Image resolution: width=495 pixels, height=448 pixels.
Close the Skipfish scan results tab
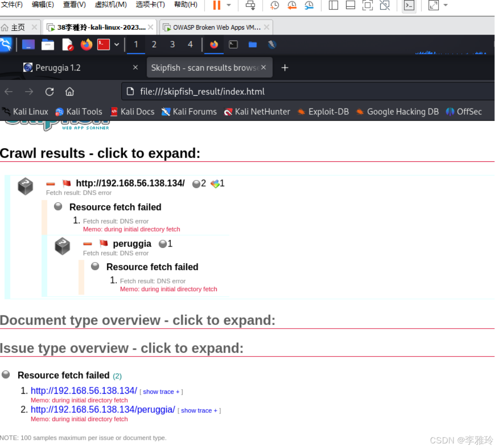tap(264, 67)
